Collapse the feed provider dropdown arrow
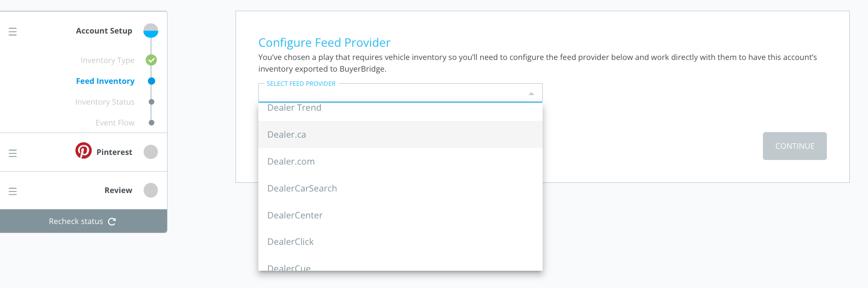The width and height of the screenshot is (868, 288). [531, 94]
